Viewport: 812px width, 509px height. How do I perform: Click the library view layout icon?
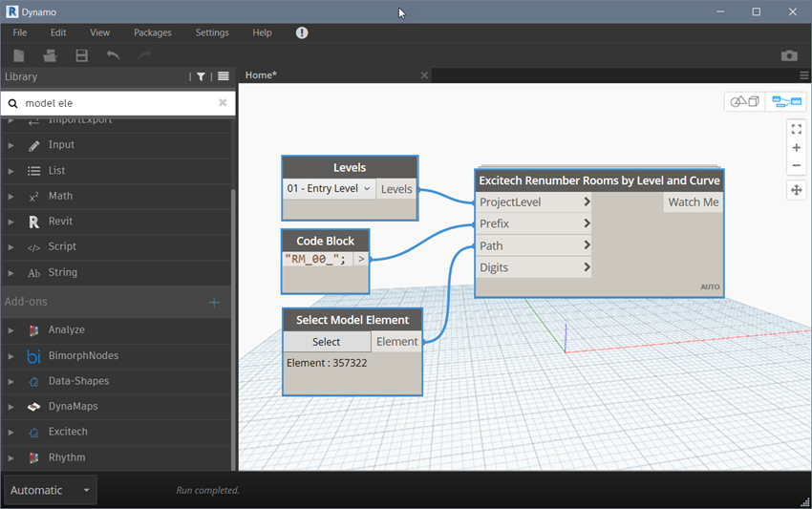click(224, 76)
